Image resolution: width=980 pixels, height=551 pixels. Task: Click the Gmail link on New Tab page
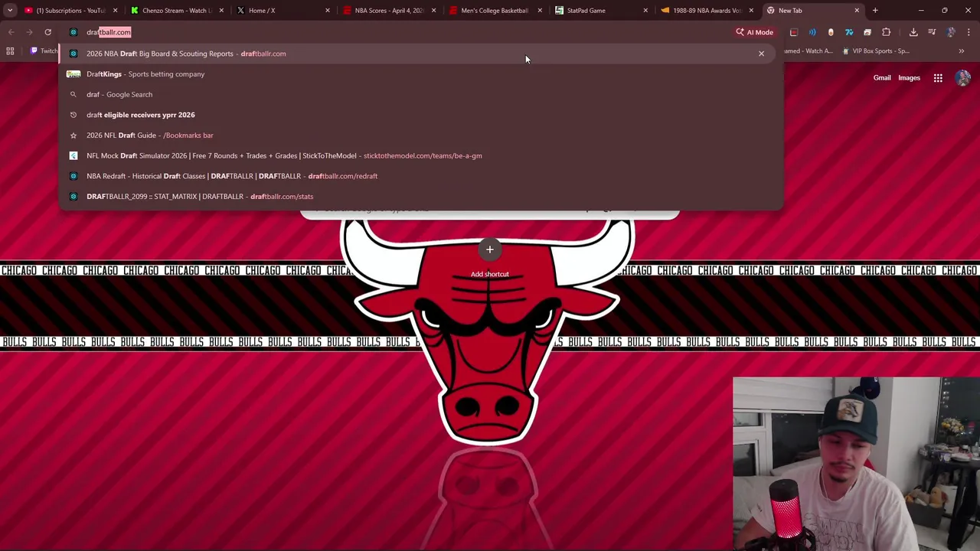click(882, 78)
